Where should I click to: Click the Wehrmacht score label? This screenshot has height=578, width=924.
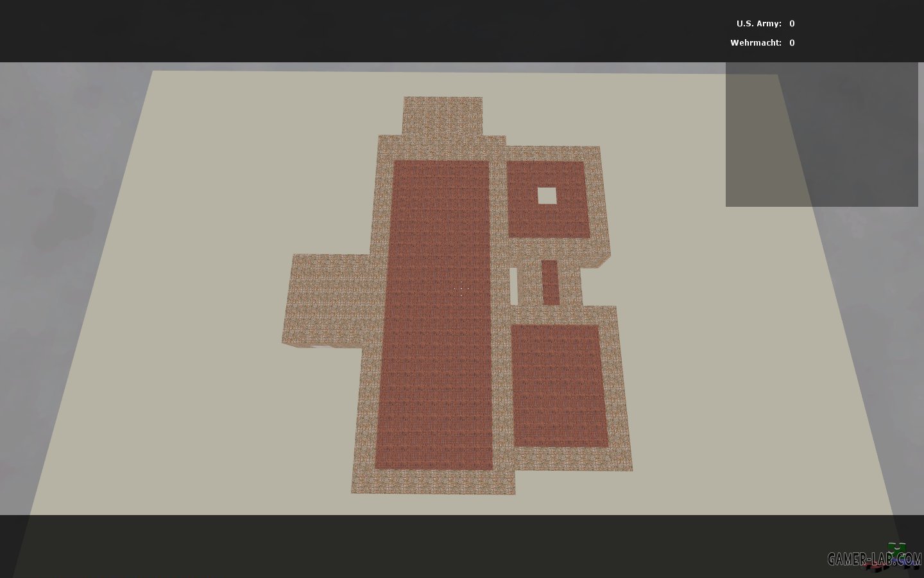755,43
